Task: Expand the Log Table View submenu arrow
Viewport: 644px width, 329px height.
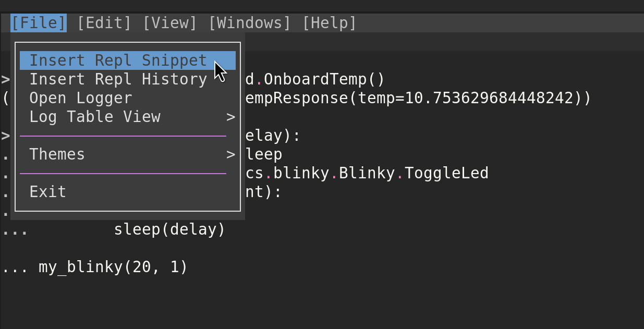Action: point(231,117)
